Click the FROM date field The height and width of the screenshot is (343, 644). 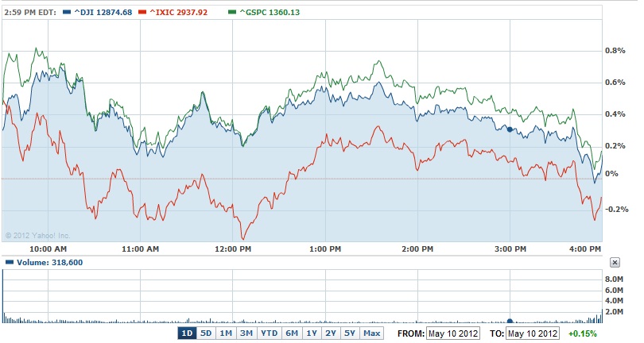point(453,333)
